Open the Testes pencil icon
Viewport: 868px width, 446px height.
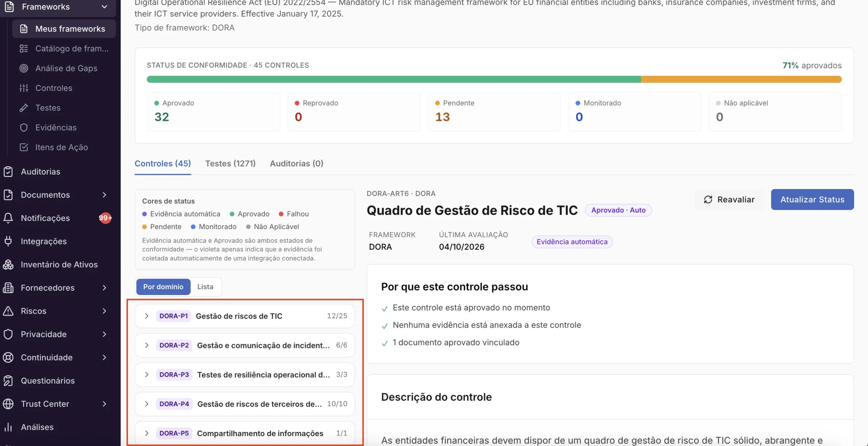(24, 108)
